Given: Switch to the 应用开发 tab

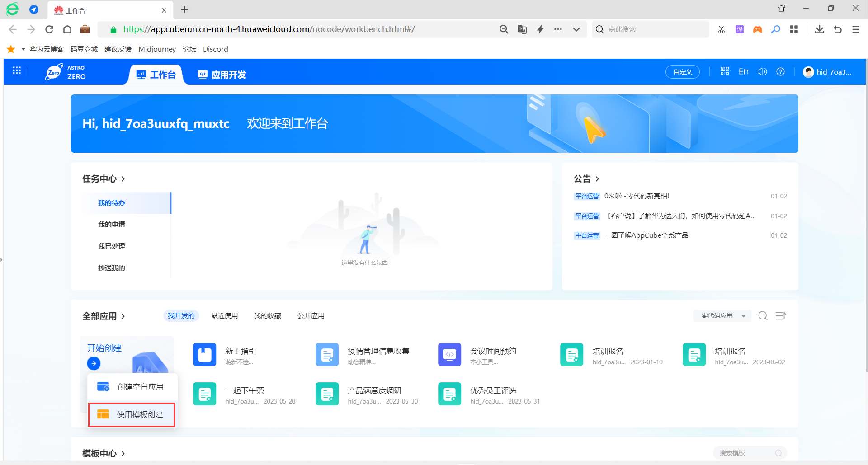Looking at the screenshot, I should click(222, 75).
